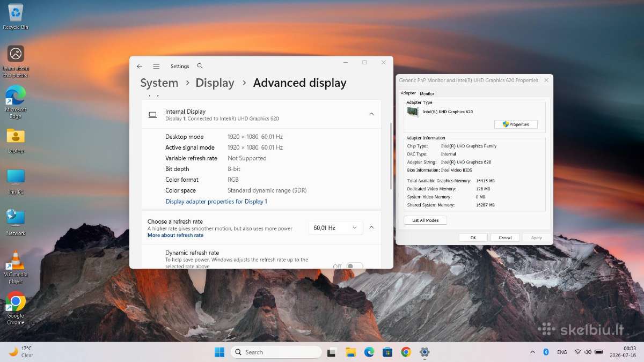Launch VLC media player from desktop
This screenshot has width=644, height=362.
coord(16,267)
